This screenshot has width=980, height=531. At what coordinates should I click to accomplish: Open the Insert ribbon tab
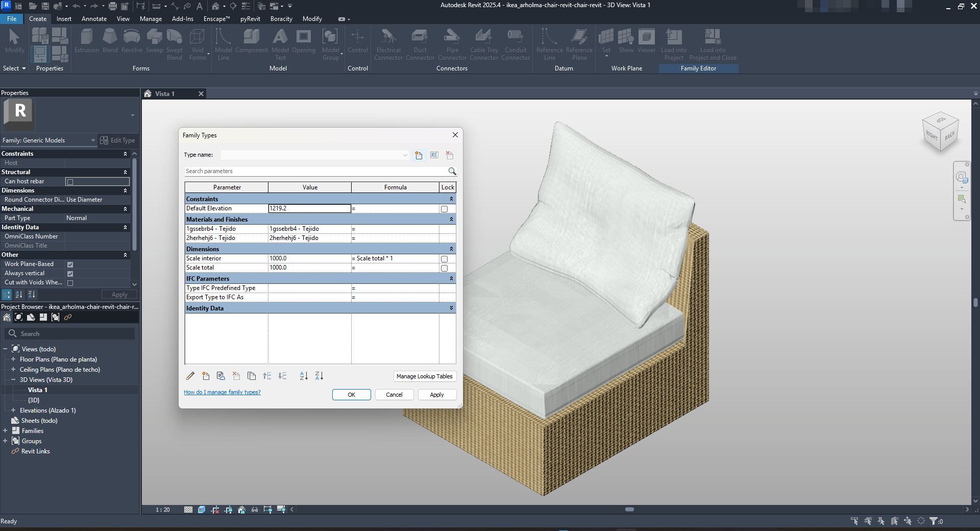(x=64, y=19)
